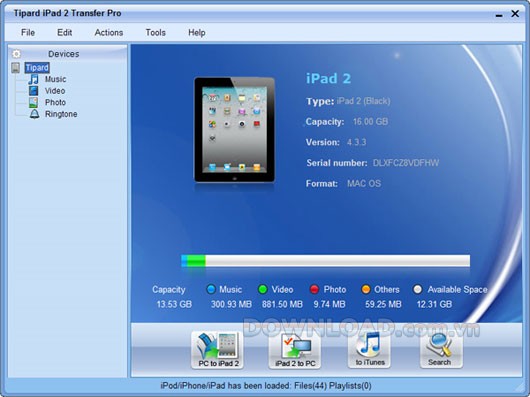The height and width of the screenshot is (397, 530).
Task: Click the 9.74 MB photo size
Action: tap(329, 304)
